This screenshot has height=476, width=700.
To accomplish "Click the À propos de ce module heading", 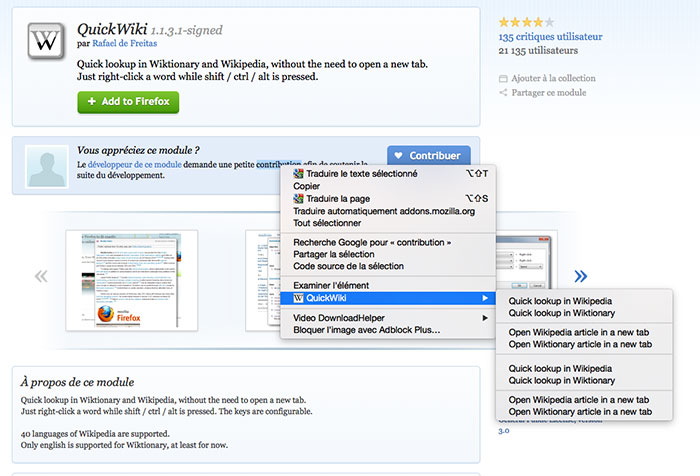I will (x=77, y=382).
